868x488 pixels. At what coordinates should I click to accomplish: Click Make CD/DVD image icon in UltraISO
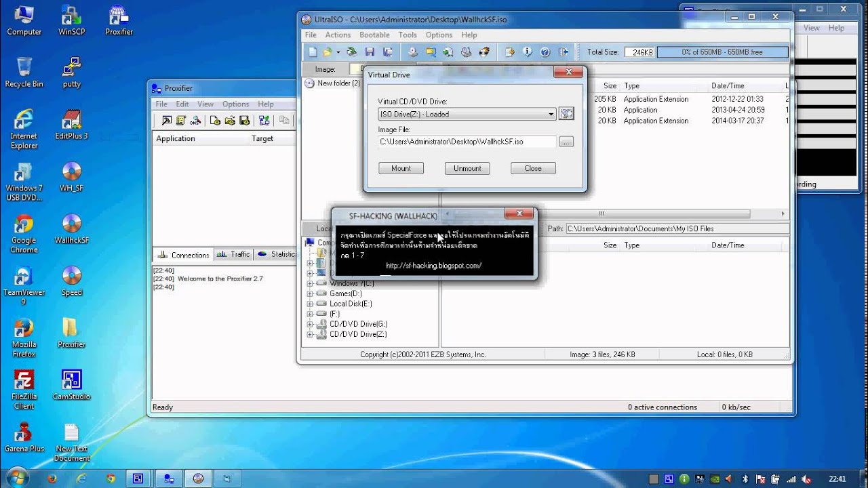[x=413, y=52]
